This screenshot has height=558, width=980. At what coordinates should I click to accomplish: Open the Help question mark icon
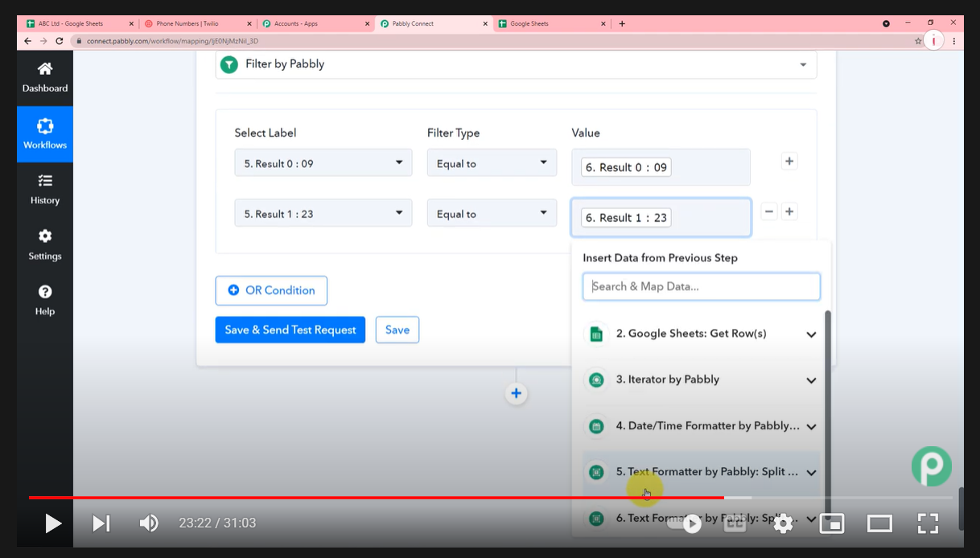click(x=45, y=300)
